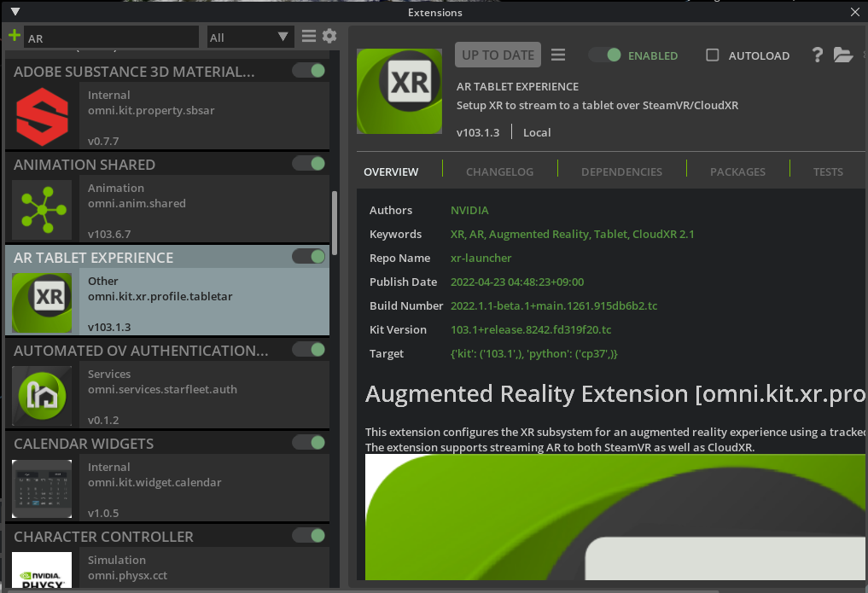Click the Adobe Substance 3D Material extension icon
Screen dimensions: 868x593
click(42, 117)
